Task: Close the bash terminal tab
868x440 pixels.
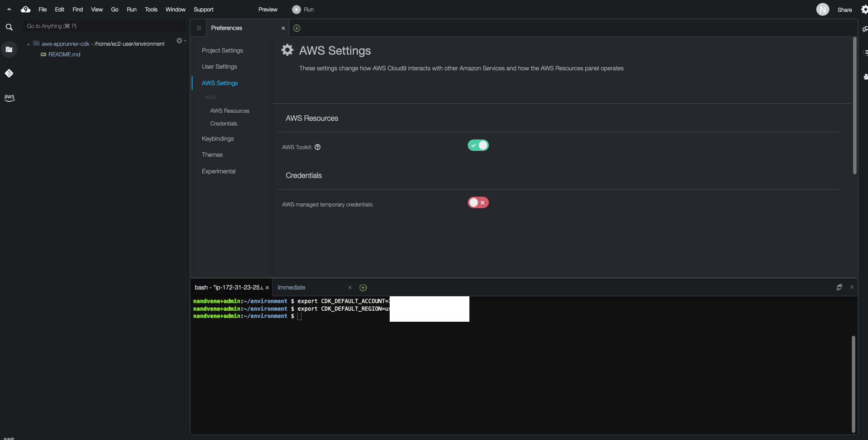Action: tap(267, 287)
